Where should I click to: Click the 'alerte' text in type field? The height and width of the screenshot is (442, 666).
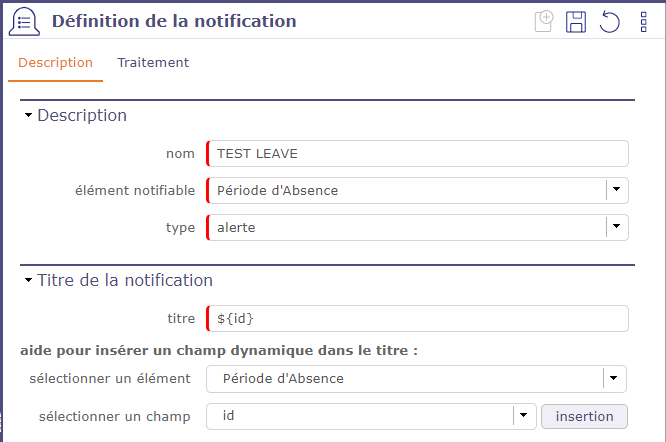236,228
